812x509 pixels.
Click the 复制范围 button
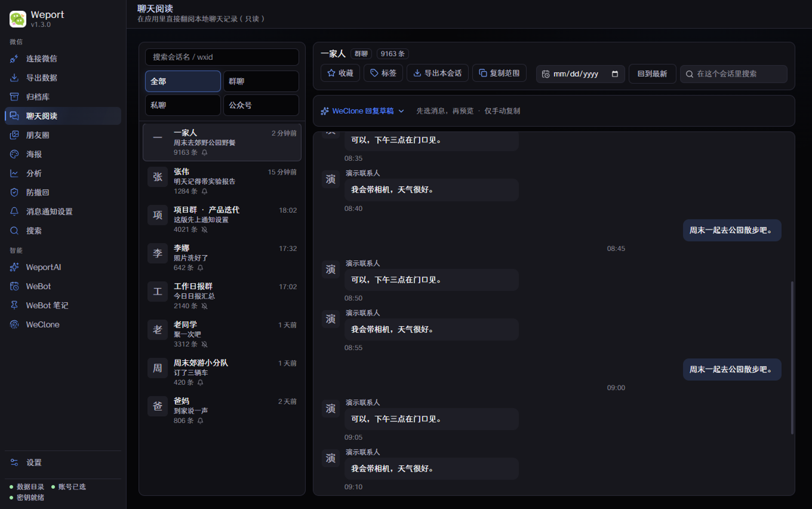click(x=499, y=73)
